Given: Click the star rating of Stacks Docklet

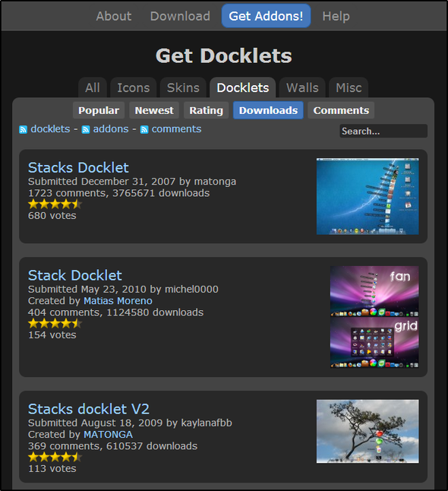Looking at the screenshot, I should (55, 204).
